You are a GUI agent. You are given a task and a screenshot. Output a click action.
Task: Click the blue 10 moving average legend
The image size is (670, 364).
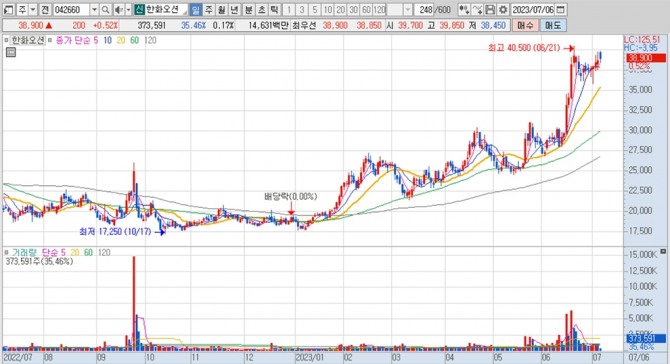(x=108, y=40)
